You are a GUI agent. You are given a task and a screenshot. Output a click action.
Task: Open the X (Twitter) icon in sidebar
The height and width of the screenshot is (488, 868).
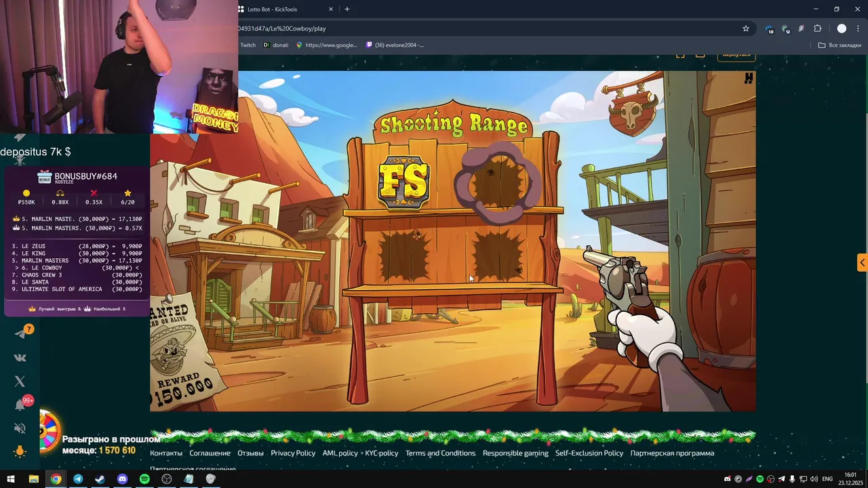click(x=20, y=382)
